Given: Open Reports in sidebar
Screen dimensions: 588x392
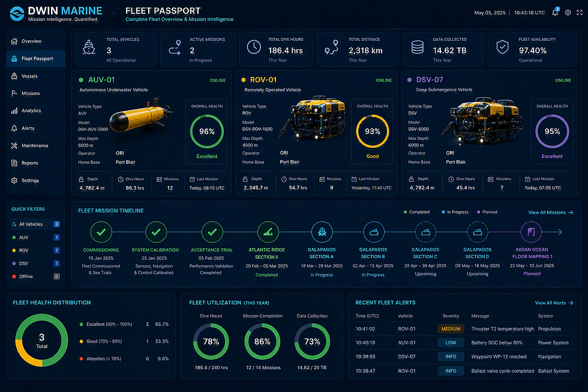Looking at the screenshot, I should [35, 163].
